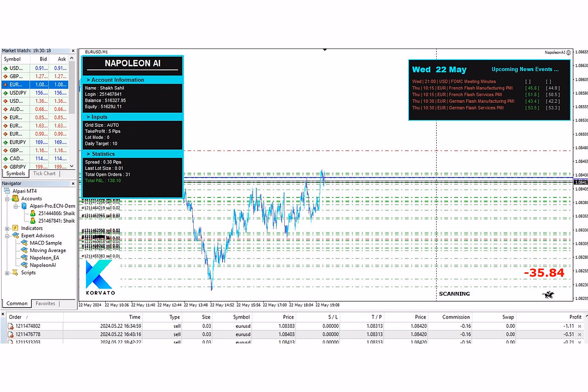Click the order icon for ticket 1211476778

click(10, 334)
